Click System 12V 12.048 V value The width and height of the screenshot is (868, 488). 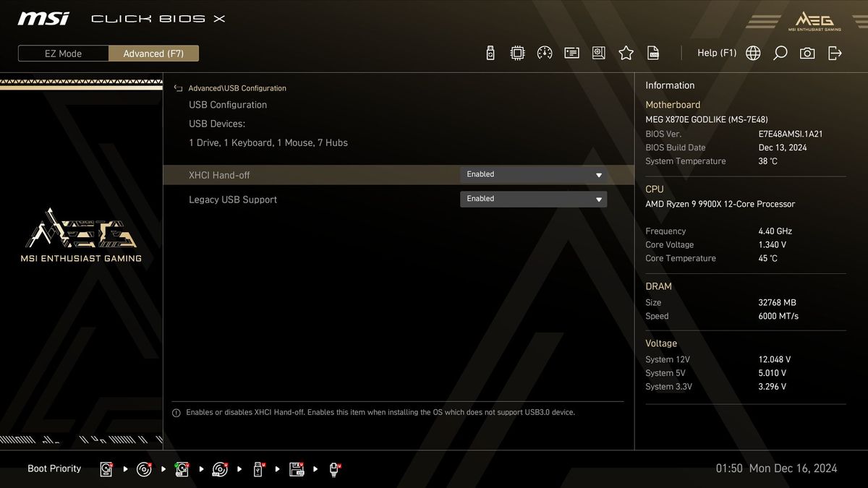tap(775, 359)
